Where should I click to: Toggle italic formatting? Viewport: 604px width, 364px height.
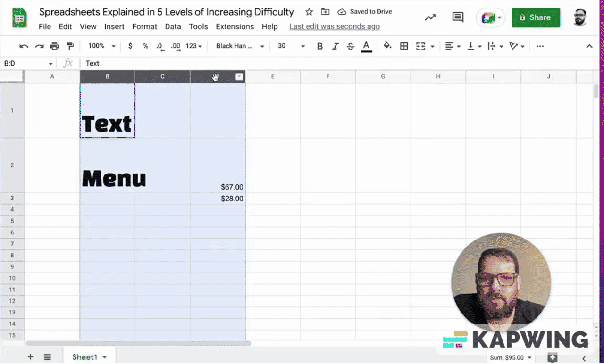click(x=335, y=46)
